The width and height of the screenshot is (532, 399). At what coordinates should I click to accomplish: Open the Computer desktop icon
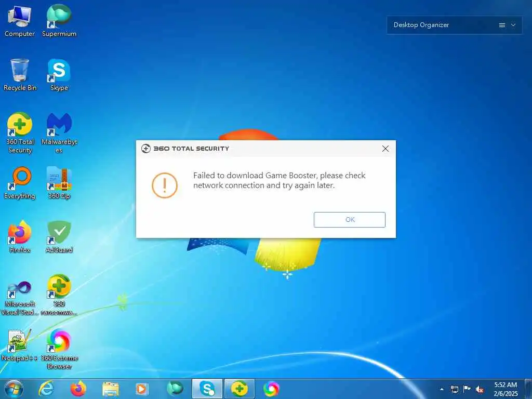pyautogui.click(x=19, y=21)
